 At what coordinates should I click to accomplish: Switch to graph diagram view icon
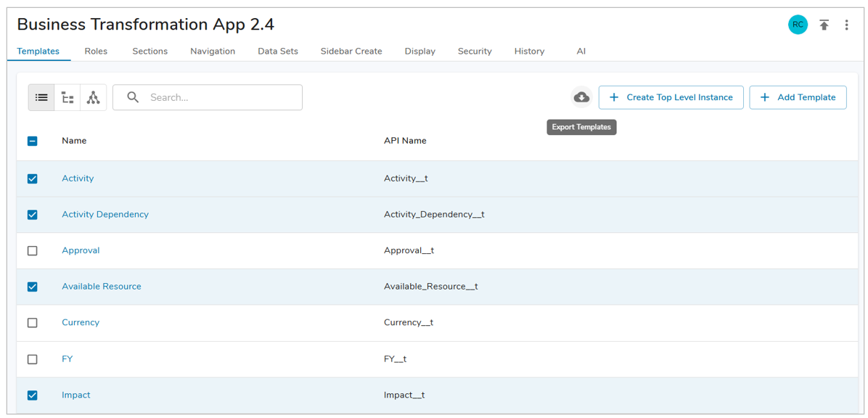click(x=94, y=97)
